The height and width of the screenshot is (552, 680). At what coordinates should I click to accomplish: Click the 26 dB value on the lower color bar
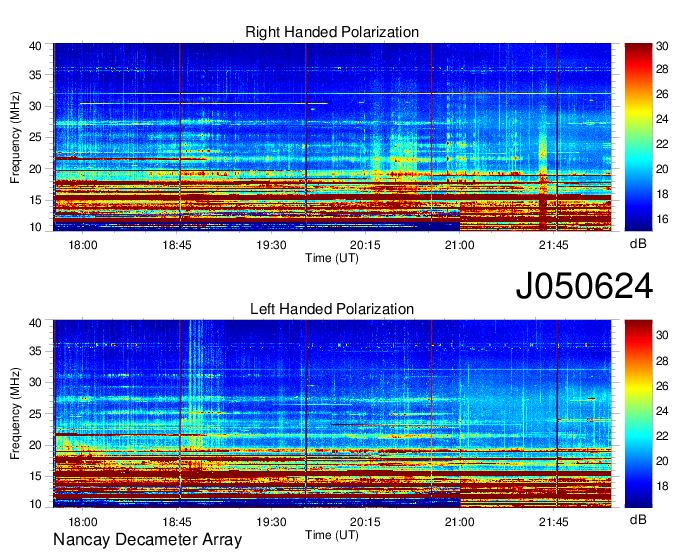662,386
